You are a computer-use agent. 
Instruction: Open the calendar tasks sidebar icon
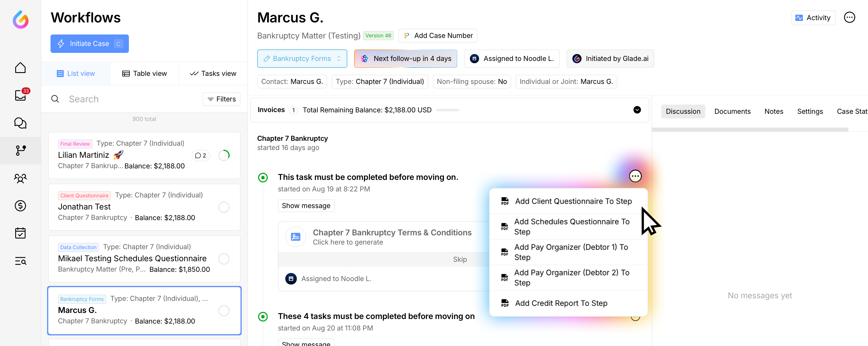20,233
